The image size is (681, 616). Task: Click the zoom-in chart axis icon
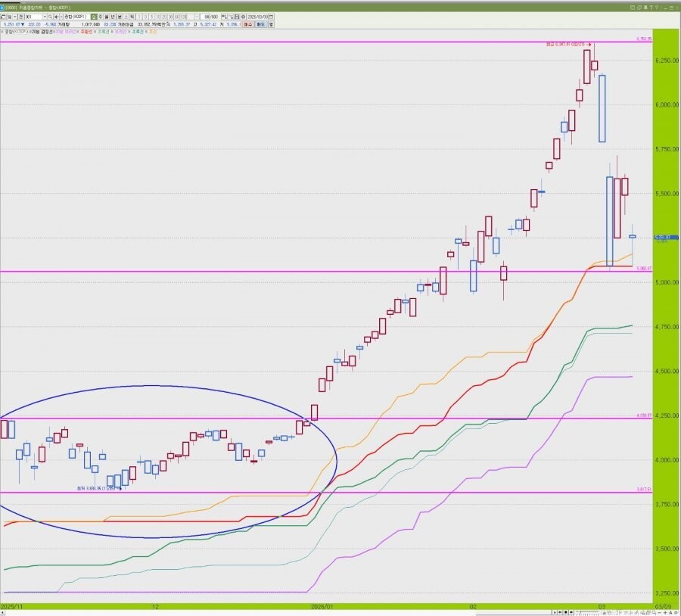tap(224, 17)
